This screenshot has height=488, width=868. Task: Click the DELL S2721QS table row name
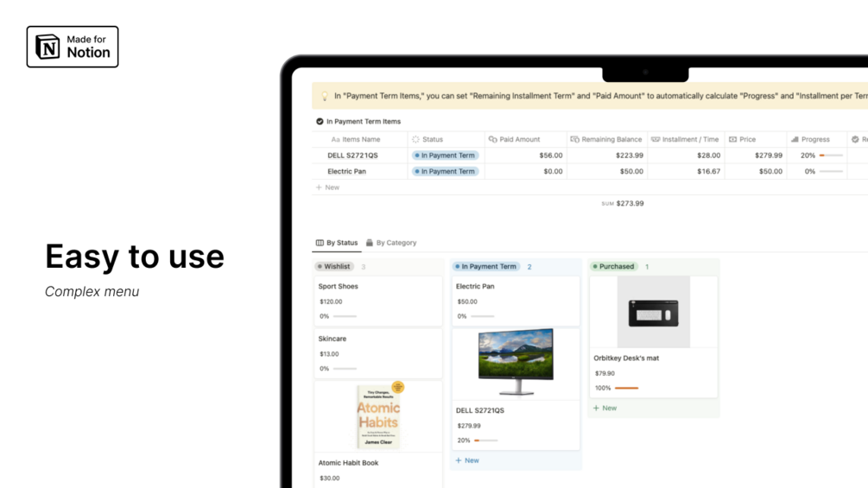352,155
